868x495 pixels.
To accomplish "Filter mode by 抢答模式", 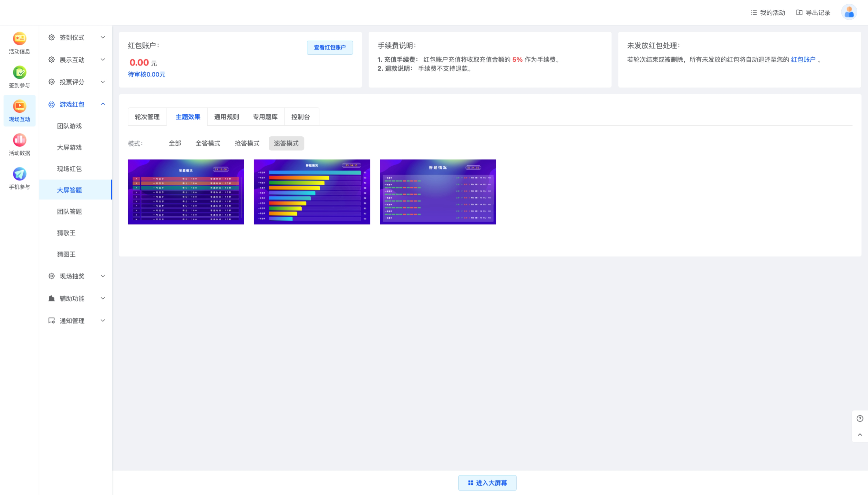I will (x=247, y=143).
